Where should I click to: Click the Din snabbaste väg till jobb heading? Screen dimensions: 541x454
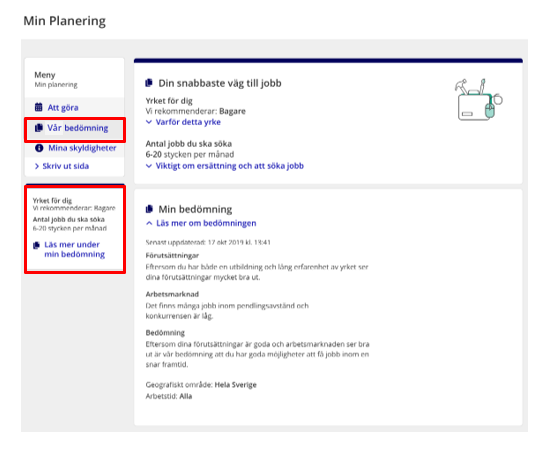[220, 83]
